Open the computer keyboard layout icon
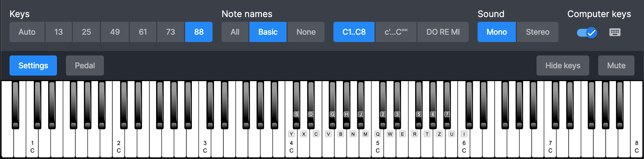 coord(615,32)
